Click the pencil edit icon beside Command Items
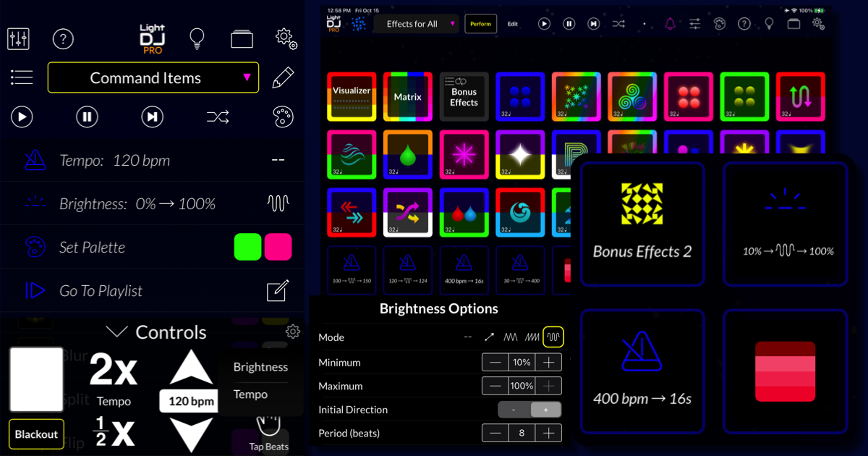Image resolution: width=868 pixels, height=456 pixels. pos(283,77)
